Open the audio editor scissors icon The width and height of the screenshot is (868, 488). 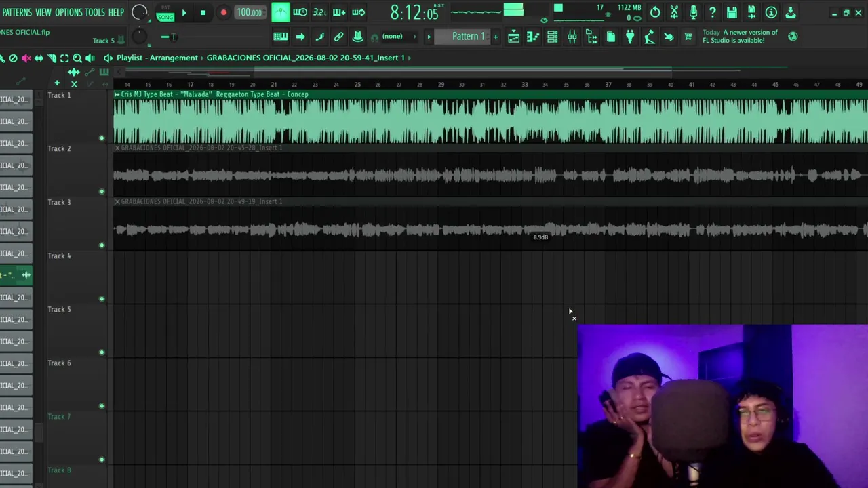click(674, 12)
